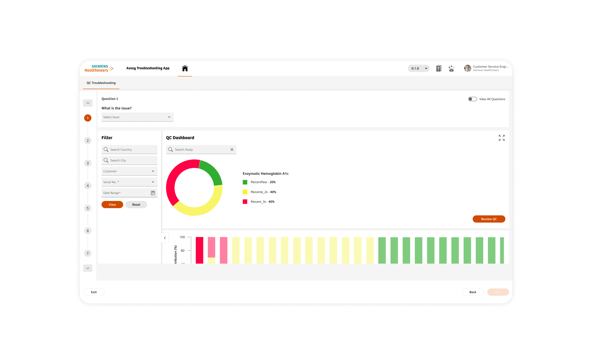Click the red Percent_3s legend swatch
The height and width of the screenshot is (364, 592).
tap(245, 202)
